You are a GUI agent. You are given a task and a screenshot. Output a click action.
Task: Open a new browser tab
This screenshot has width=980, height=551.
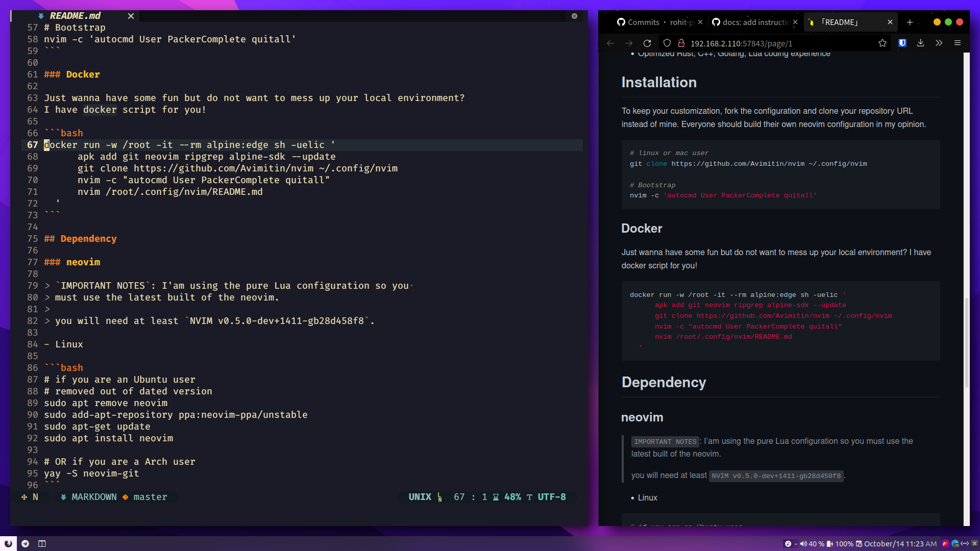(910, 22)
